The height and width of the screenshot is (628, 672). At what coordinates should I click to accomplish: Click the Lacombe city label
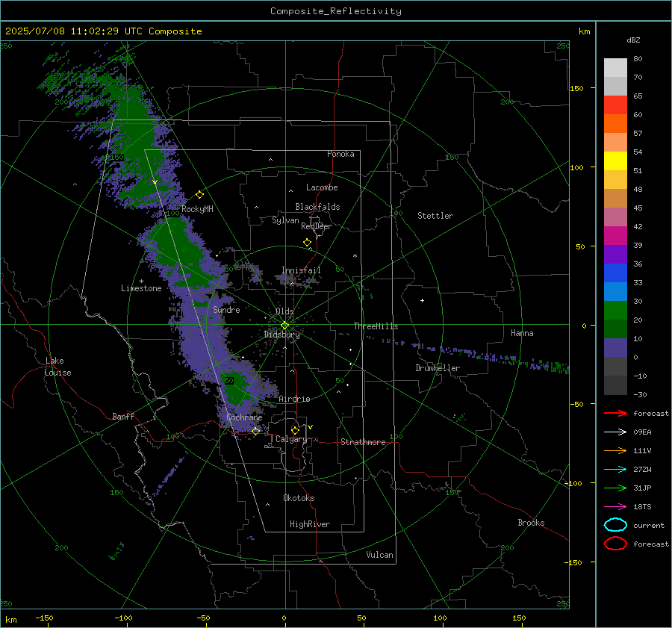[x=321, y=187]
